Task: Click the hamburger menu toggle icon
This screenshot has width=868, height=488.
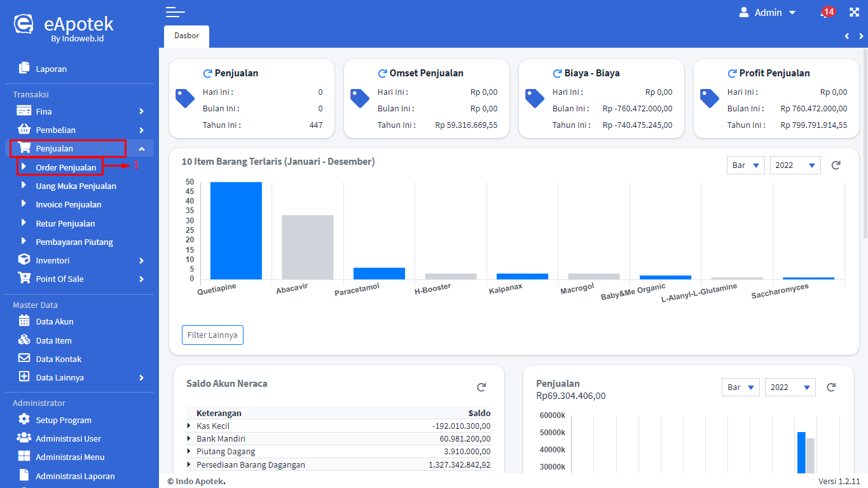Action: tap(175, 12)
